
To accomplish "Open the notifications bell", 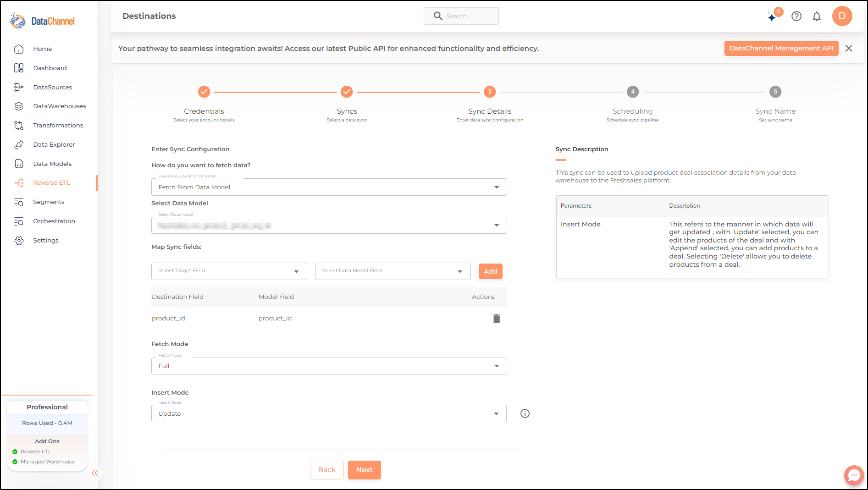I will (817, 17).
